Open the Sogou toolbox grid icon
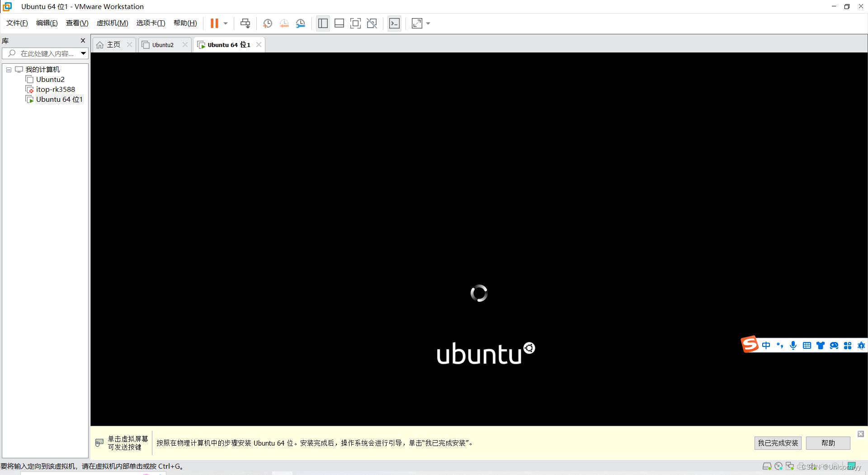Image resolution: width=868 pixels, height=475 pixels. (x=848, y=346)
